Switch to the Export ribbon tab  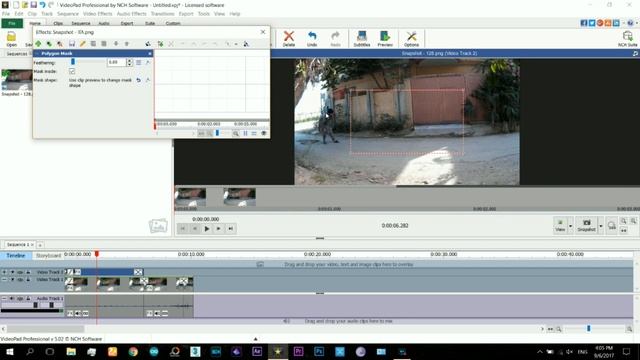(x=127, y=23)
